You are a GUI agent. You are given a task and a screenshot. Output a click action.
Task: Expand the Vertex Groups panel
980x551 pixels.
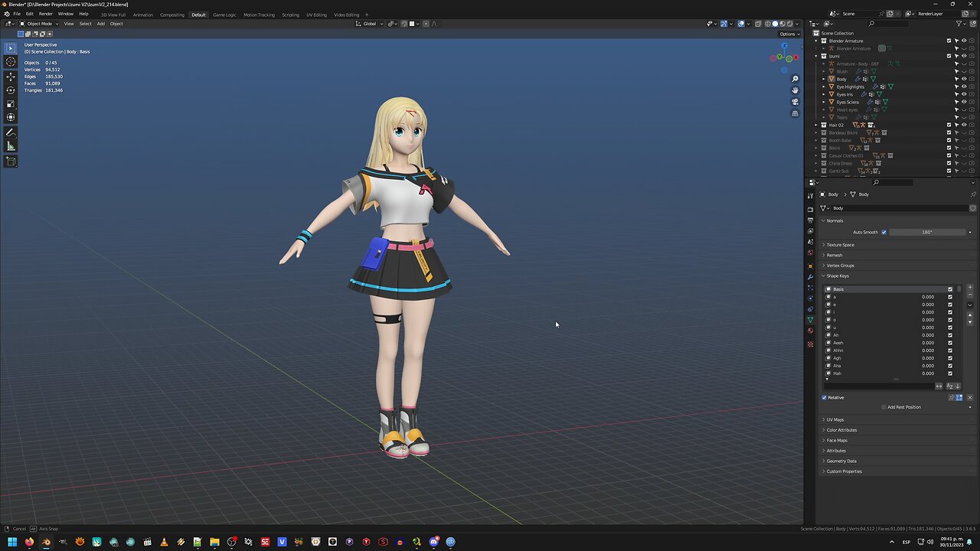pyautogui.click(x=840, y=266)
